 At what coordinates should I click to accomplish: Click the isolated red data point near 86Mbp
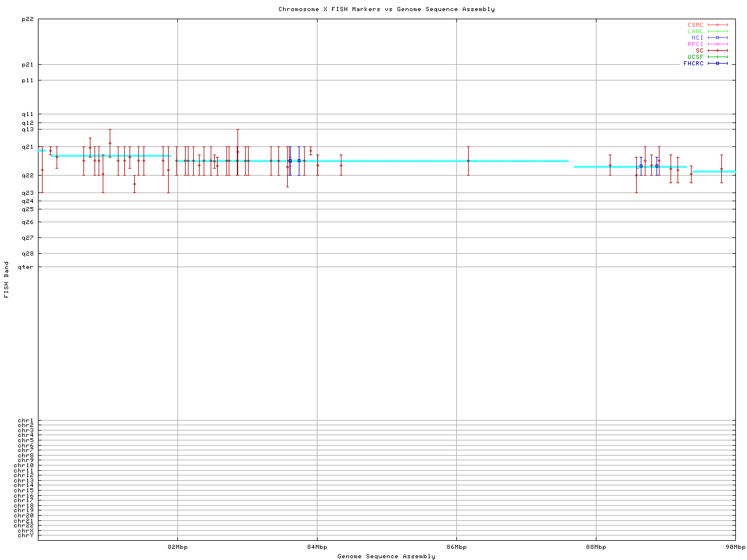(x=468, y=161)
